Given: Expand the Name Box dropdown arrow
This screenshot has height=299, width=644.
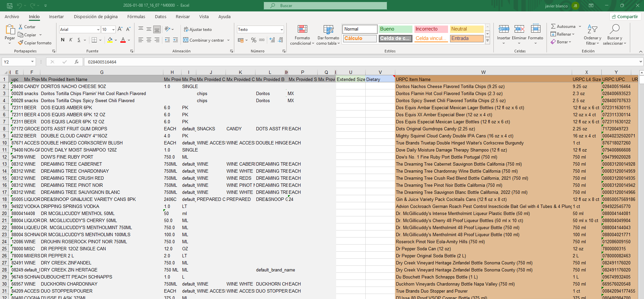Looking at the screenshot, I should (x=32, y=62).
